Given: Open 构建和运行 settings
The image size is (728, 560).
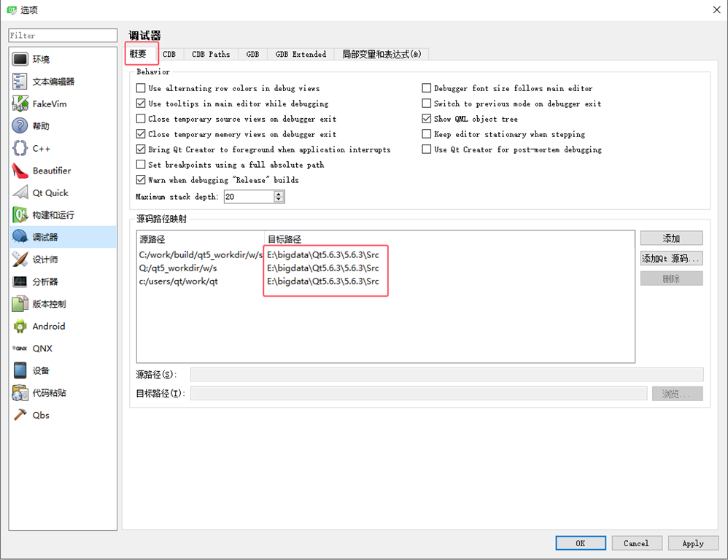Looking at the screenshot, I should click(x=63, y=215).
